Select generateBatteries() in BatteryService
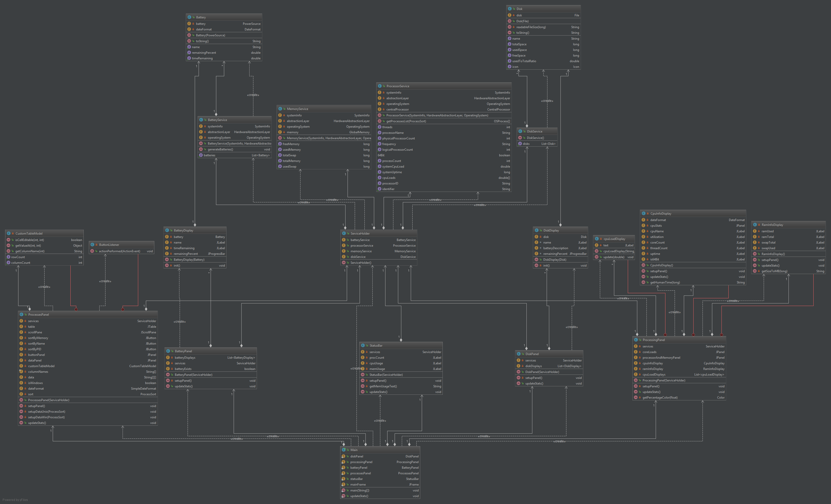This screenshot has height=504, width=831. (220, 149)
